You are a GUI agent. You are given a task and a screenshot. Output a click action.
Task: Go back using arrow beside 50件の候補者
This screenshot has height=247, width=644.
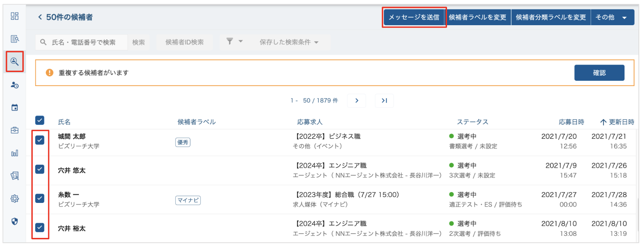40,17
